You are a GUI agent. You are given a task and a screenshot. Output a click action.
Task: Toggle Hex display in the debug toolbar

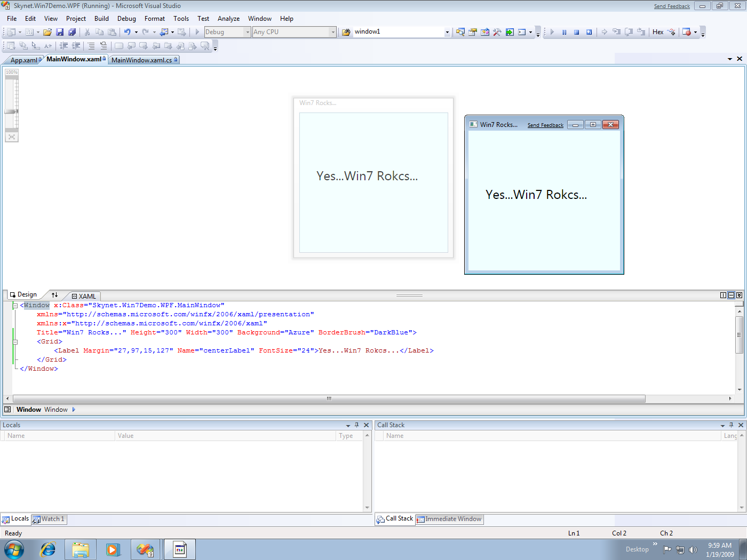[657, 31]
